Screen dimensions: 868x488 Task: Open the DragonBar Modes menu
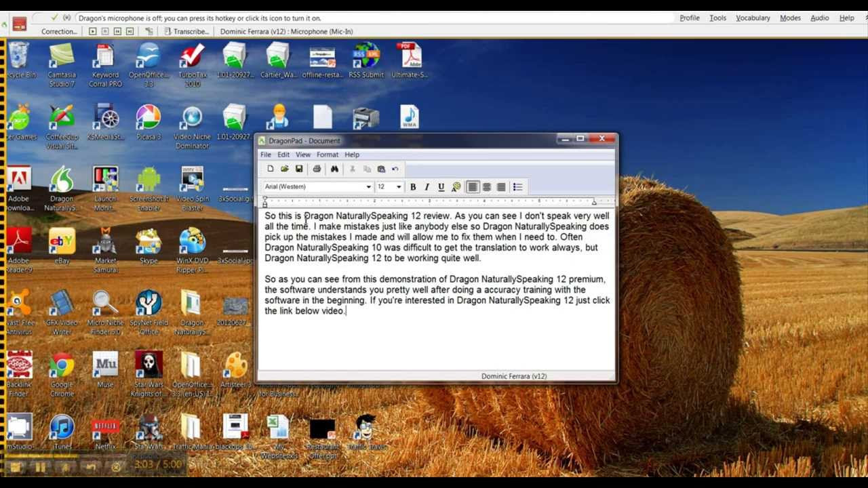click(790, 18)
